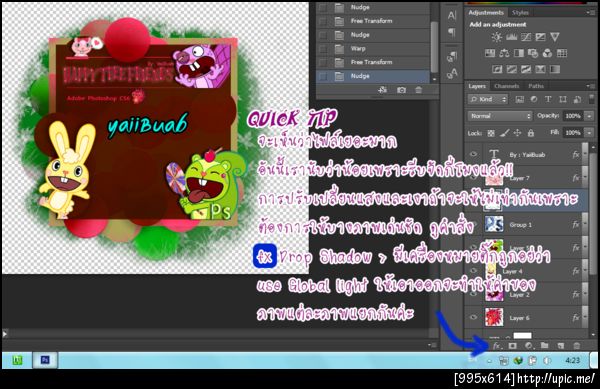The height and width of the screenshot is (389, 600).
Task: Filter layers by smart objects
Action: point(577,99)
